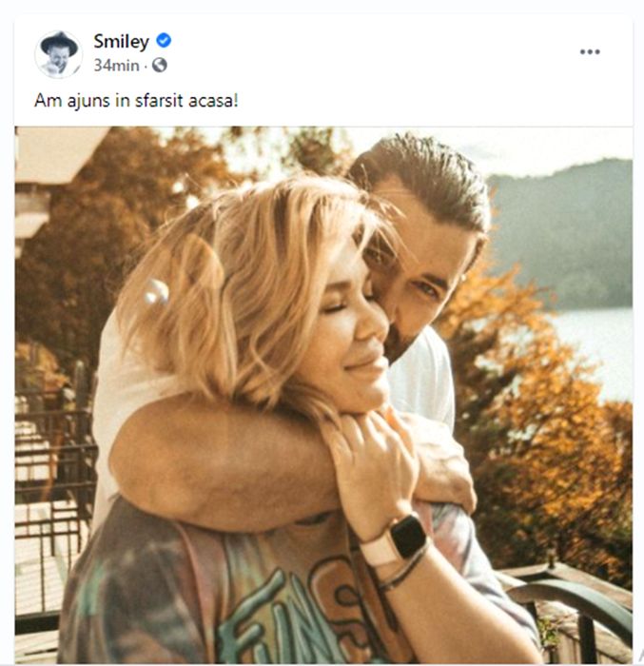The image size is (644, 666).
Task: Click the post text 'Am ajuns in sfarsit acasa!'
Action: pos(136,100)
